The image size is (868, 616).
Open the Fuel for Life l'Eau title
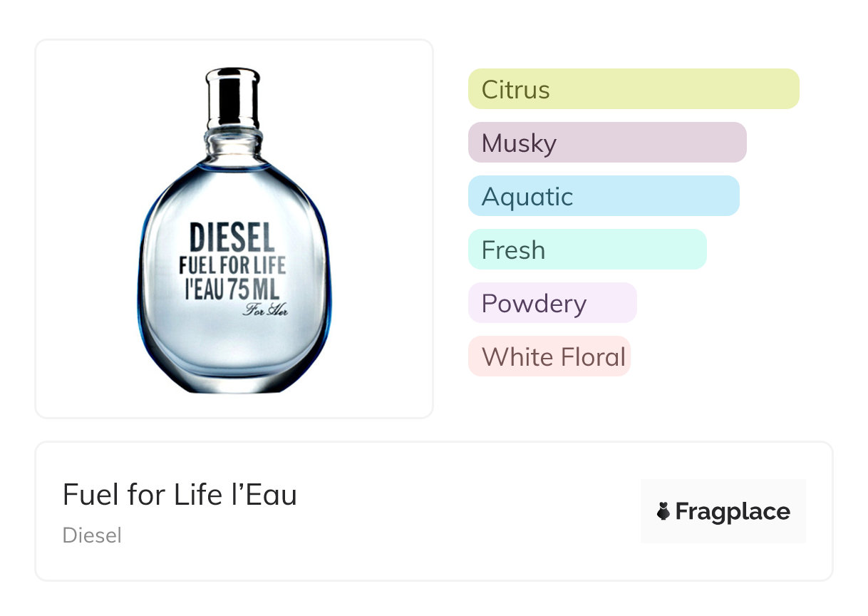(180, 494)
